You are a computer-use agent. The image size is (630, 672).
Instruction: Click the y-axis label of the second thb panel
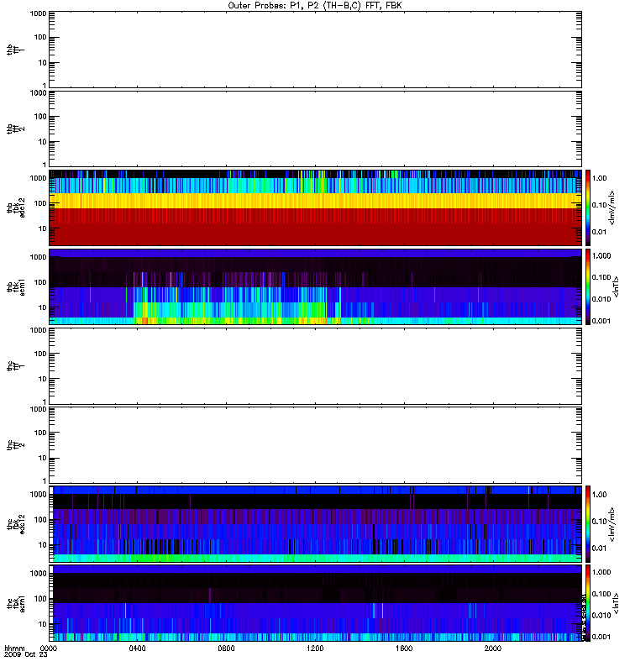click(16, 129)
